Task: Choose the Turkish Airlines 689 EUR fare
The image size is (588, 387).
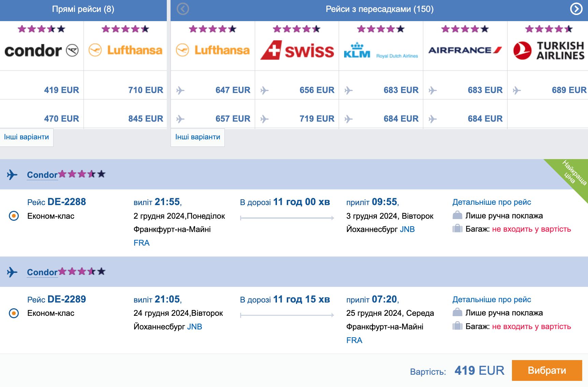Action: coord(569,90)
